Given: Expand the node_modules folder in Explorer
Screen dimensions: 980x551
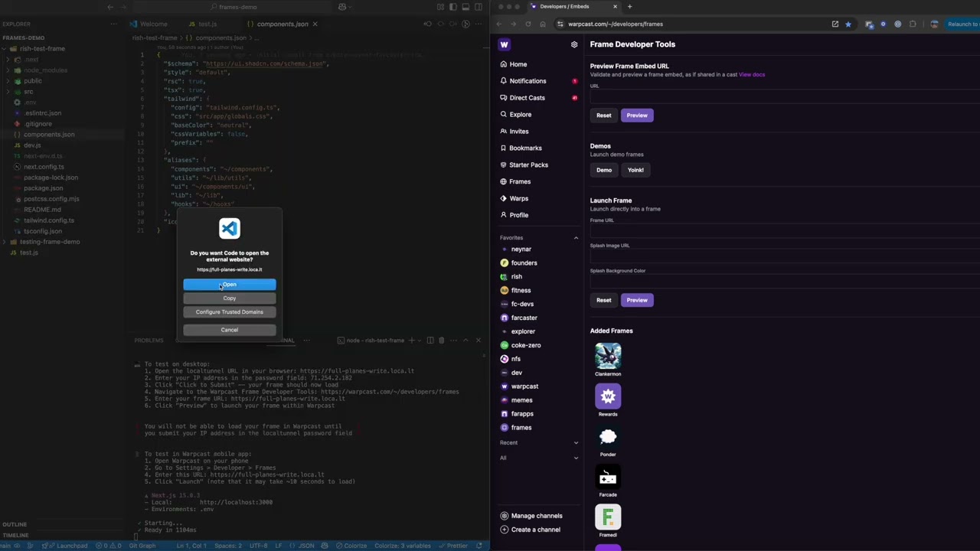Looking at the screenshot, I should (44, 70).
